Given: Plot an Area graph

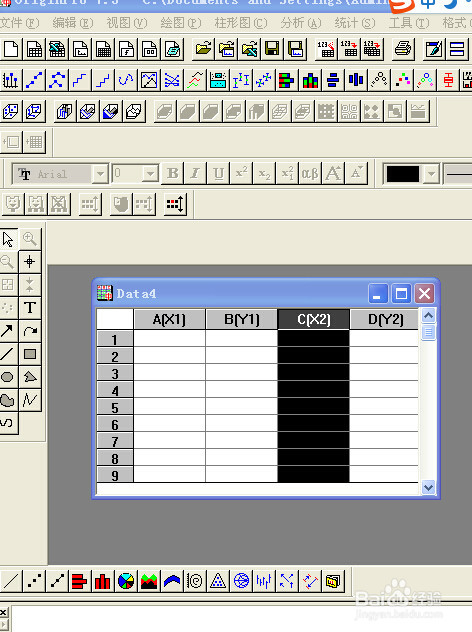Looking at the screenshot, I should (x=149, y=581).
